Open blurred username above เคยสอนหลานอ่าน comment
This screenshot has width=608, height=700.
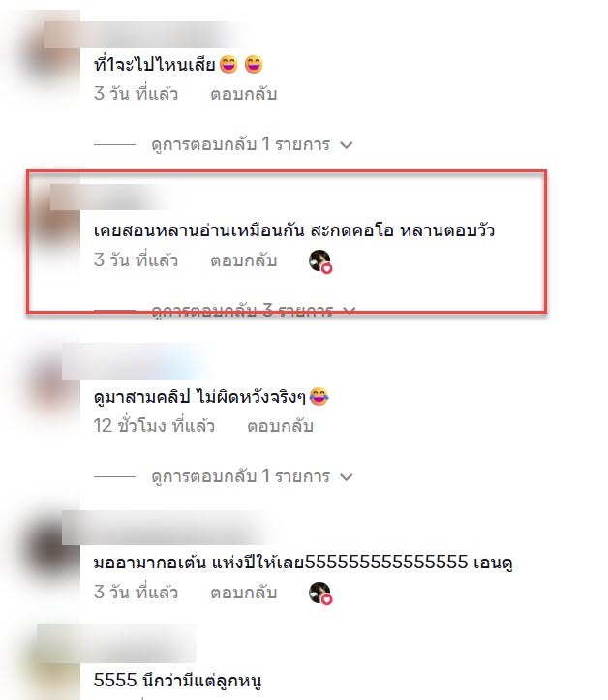111,197
